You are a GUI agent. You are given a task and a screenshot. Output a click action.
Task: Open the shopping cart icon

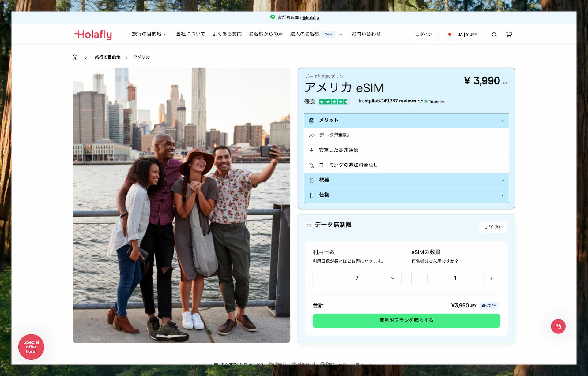click(509, 35)
